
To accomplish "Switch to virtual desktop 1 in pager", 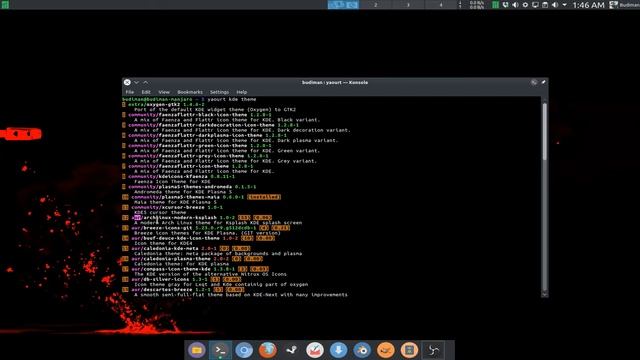I will pyautogui.click(x=343, y=5).
